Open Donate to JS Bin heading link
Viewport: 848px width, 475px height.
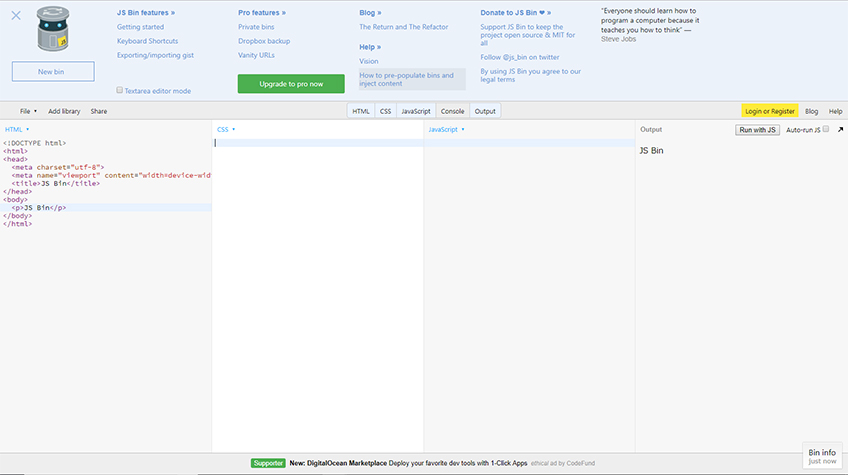515,12
